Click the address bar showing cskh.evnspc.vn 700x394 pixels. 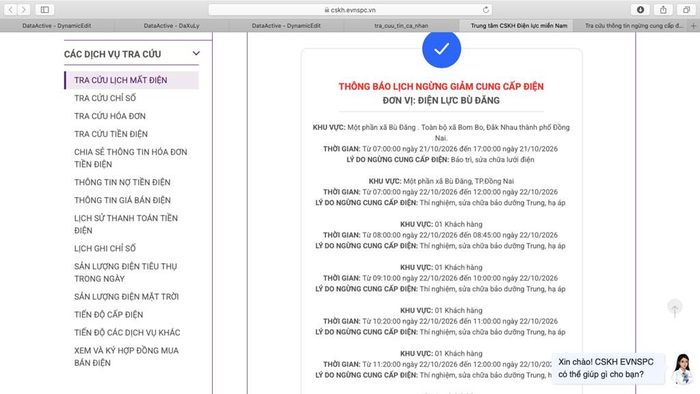pos(350,9)
